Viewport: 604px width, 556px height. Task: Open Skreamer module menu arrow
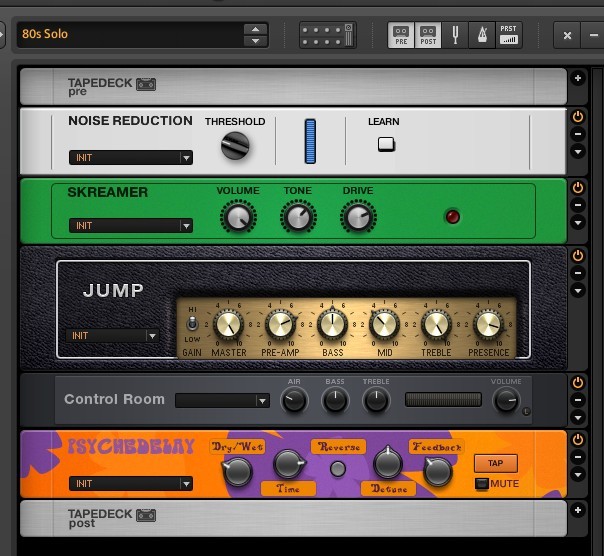point(578,223)
